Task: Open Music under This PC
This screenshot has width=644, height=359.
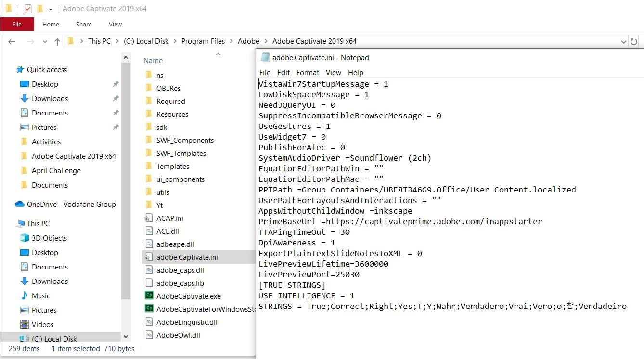Action: [41, 296]
